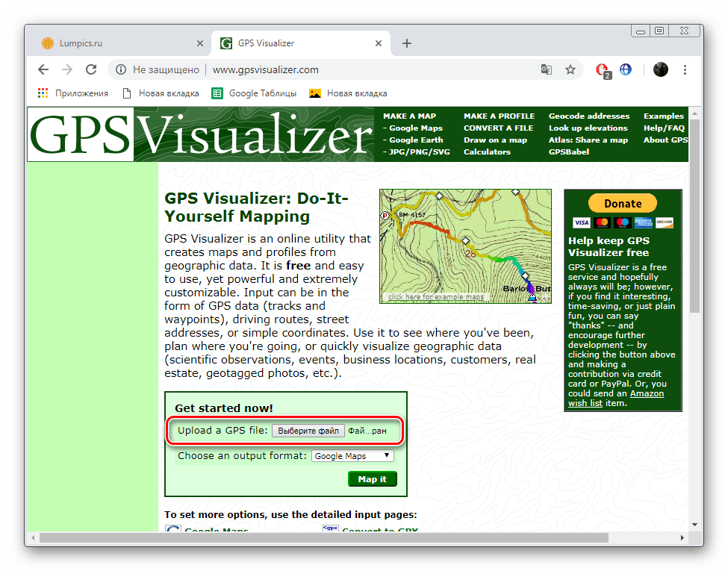Viewport: 728px width, 571px height.
Task: Click the browser back arrow
Action: [43, 69]
